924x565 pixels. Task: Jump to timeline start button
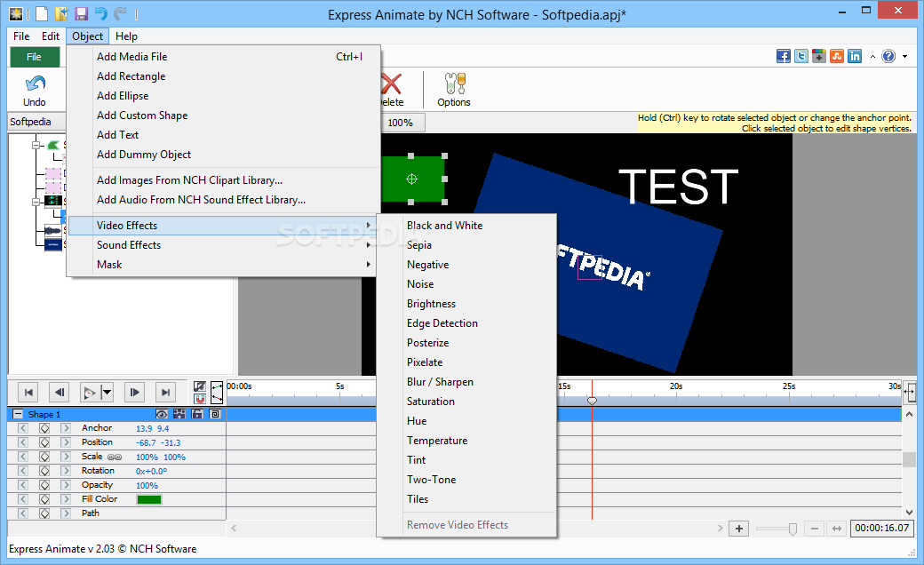click(28, 393)
